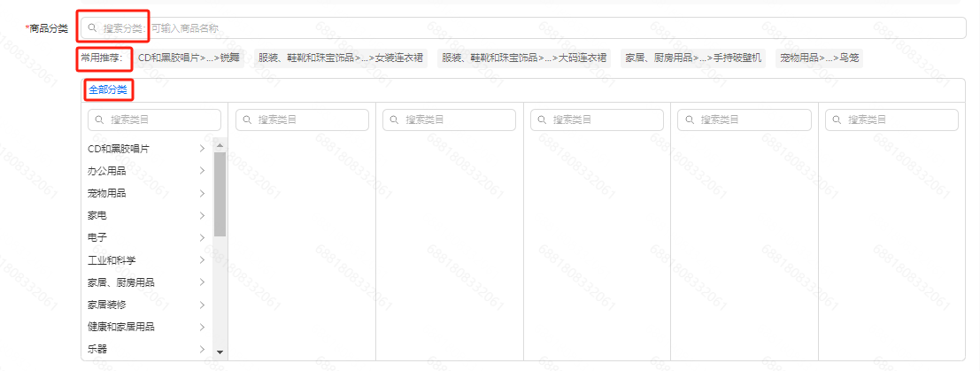980x371 pixels.
Task: Click the scrollbar down arrow in category list
Action: click(220, 352)
